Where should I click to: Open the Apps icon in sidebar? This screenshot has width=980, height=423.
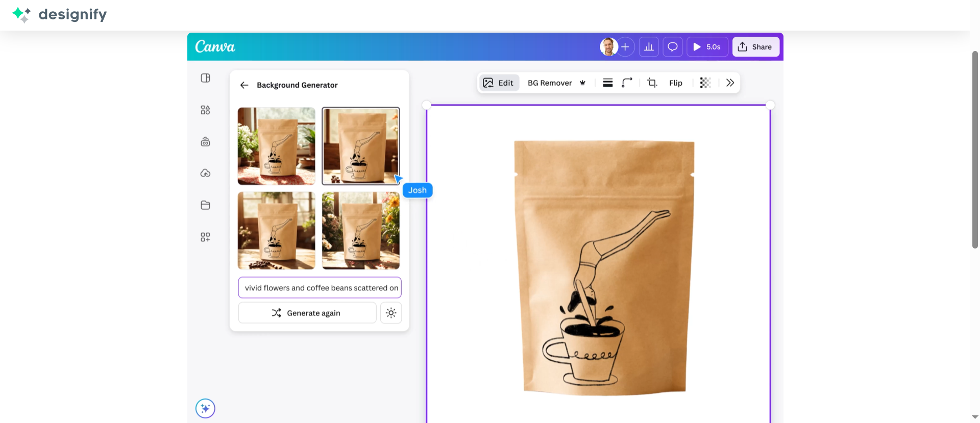pos(205,237)
